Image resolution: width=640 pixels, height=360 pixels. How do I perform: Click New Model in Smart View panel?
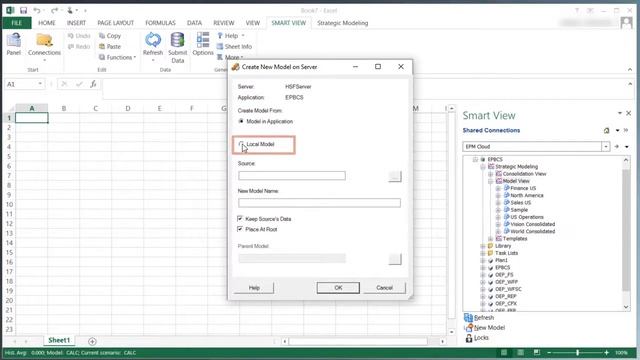point(484,328)
